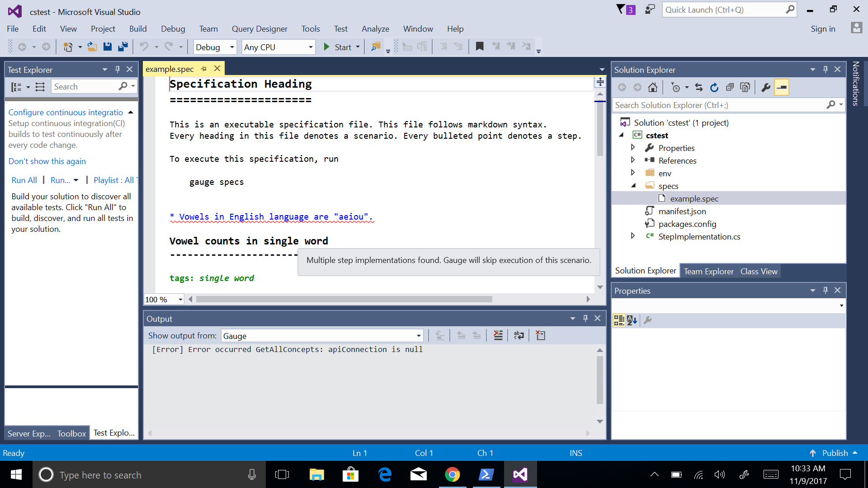Switch to the Toolbox tab
This screenshot has width=868, height=488.
click(x=71, y=433)
